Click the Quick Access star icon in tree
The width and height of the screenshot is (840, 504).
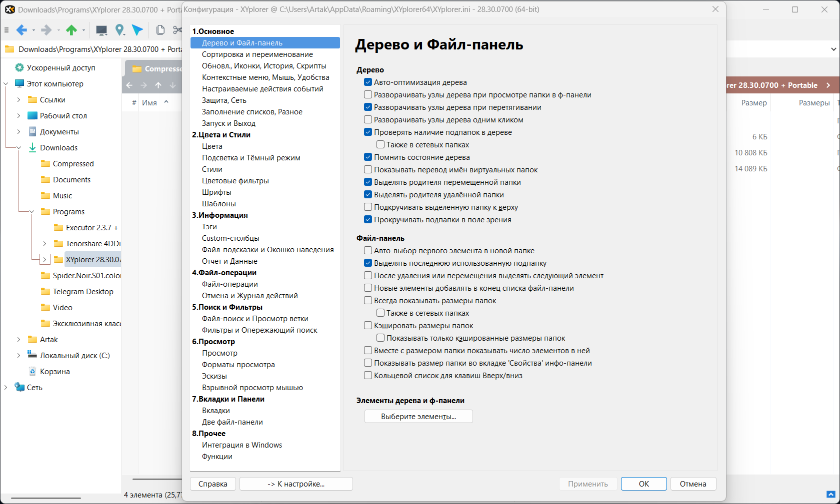(19, 67)
